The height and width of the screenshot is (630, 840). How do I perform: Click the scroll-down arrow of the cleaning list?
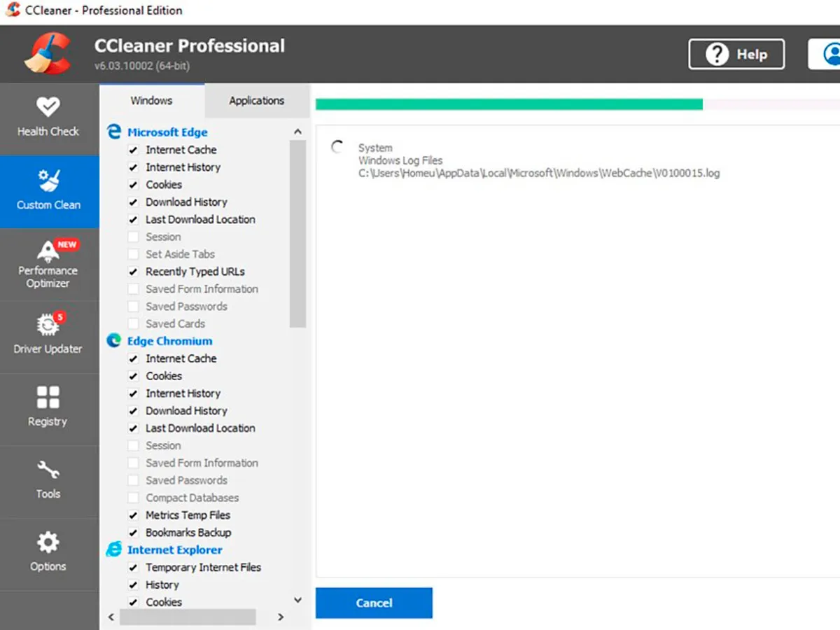[297, 600]
